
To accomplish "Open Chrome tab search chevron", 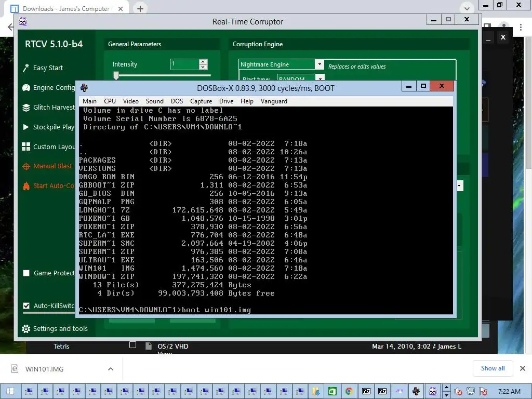I will tap(467, 8).
